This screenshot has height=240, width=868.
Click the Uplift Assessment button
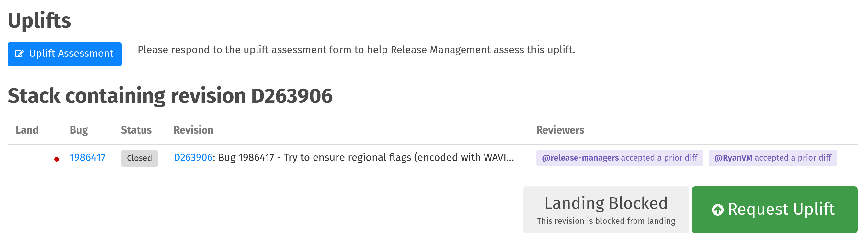click(65, 54)
